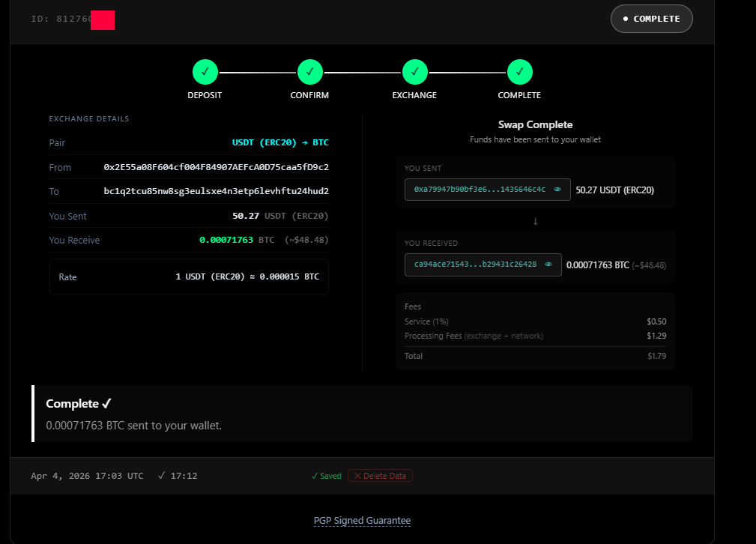
Task: Click the received transaction hash ca94ace71543
Action: tap(475, 265)
